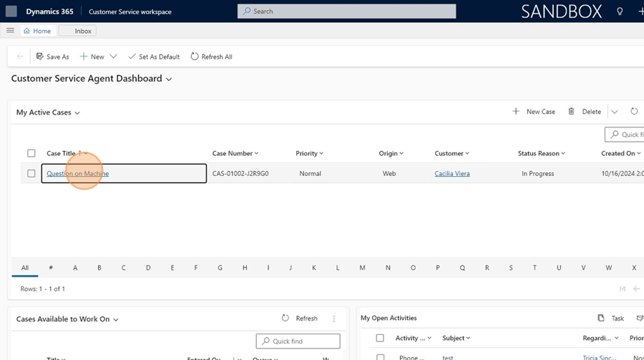Click the global Search box
The height and width of the screenshot is (360, 644).
click(346, 11)
